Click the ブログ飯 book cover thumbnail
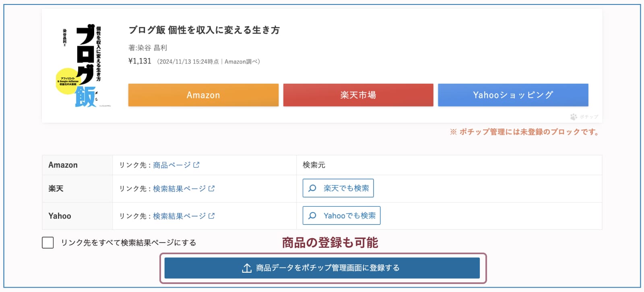The height and width of the screenshot is (292, 644). coord(83,66)
